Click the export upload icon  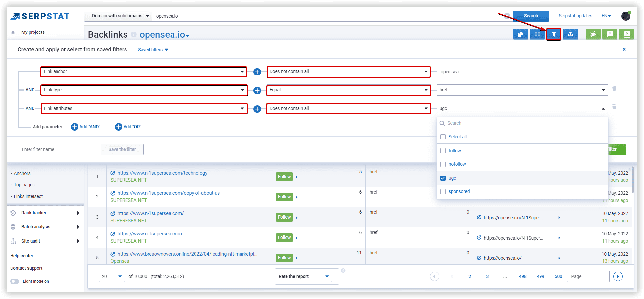pyautogui.click(x=570, y=34)
